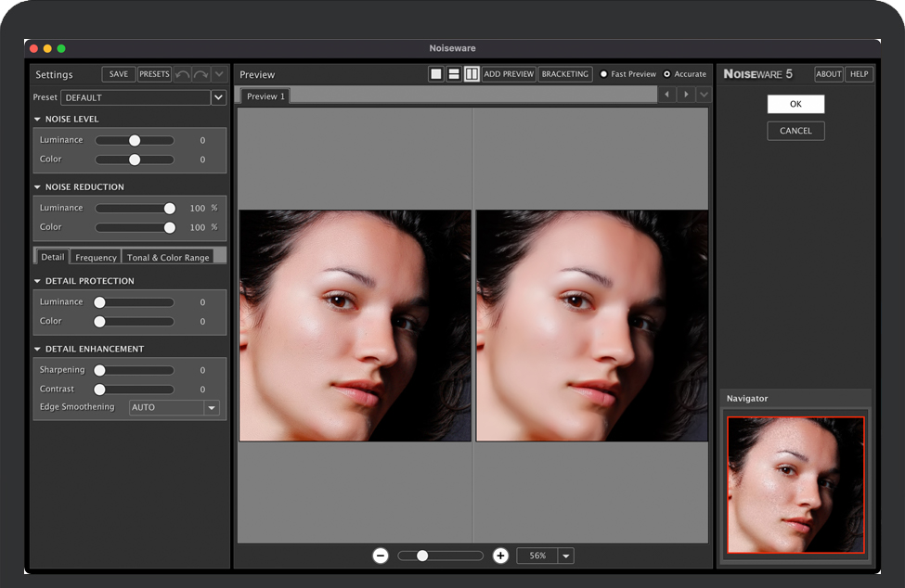Viewport: 905px width, 588px height.
Task: Select the vertical split preview icon
Action: coord(472,74)
